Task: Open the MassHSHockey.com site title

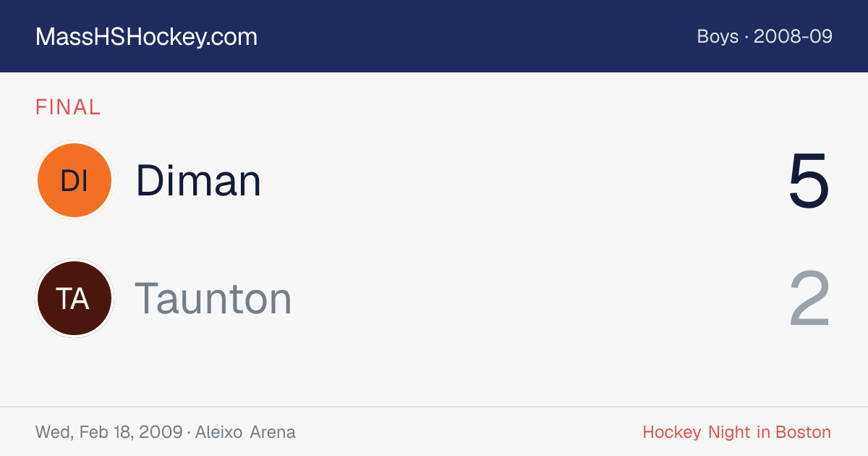Action: (146, 37)
